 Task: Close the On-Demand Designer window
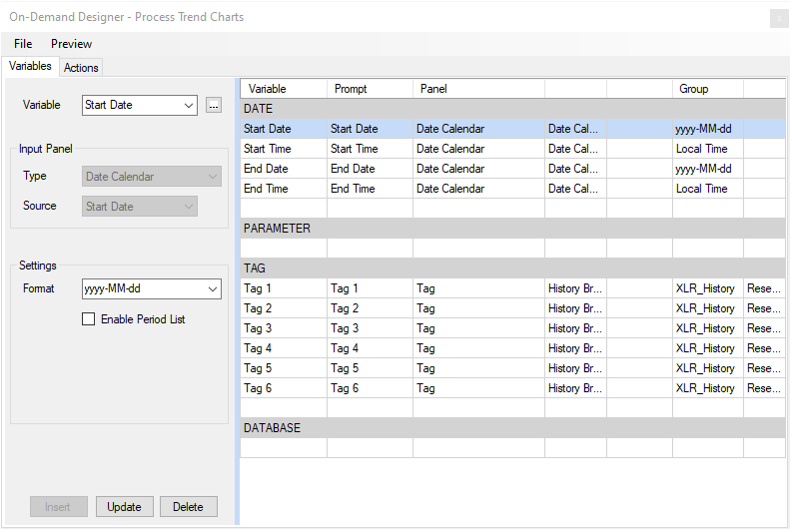pyautogui.click(x=779, y=19)
